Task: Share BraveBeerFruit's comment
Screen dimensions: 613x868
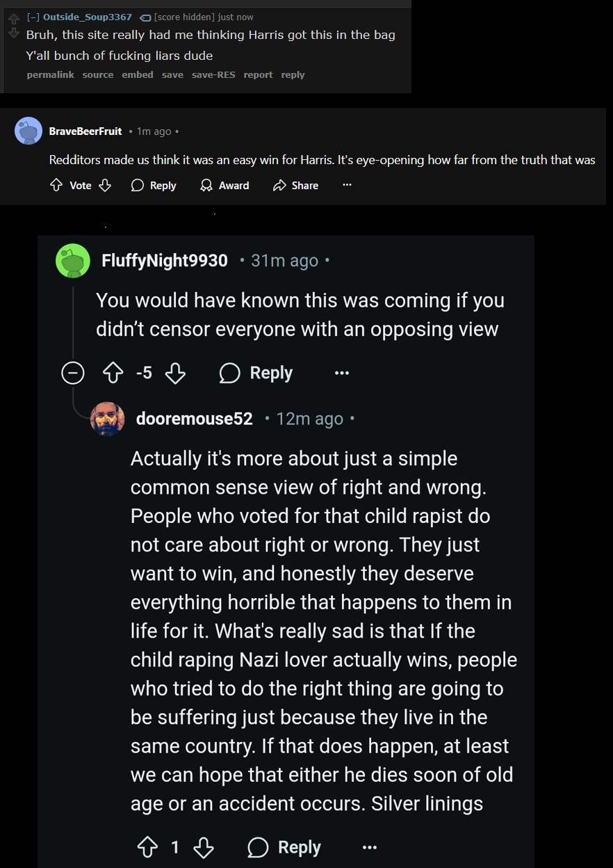Action: [x=296, y=185]
